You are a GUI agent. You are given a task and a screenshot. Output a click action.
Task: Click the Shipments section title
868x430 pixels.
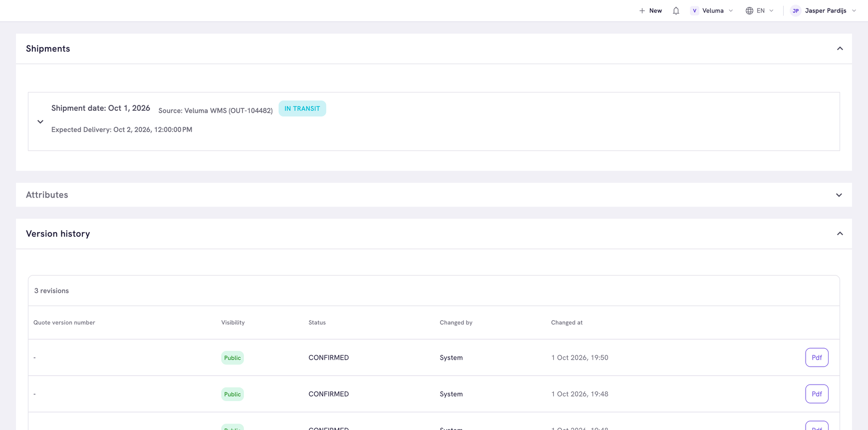tap(48, 48)
